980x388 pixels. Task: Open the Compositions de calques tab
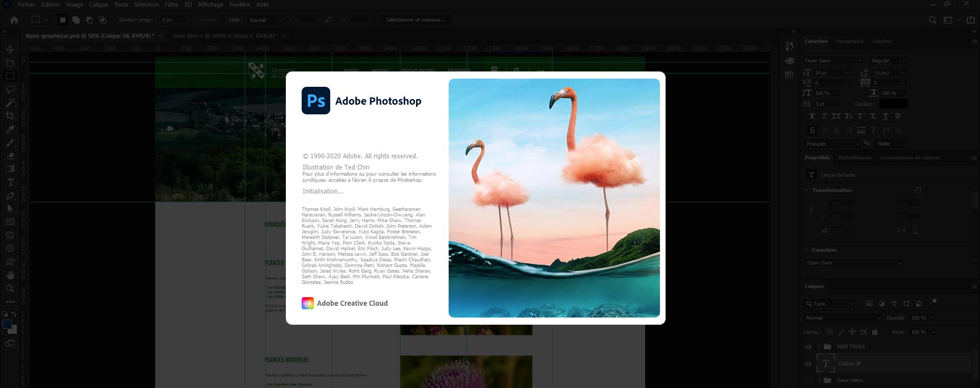coord(910,158)
